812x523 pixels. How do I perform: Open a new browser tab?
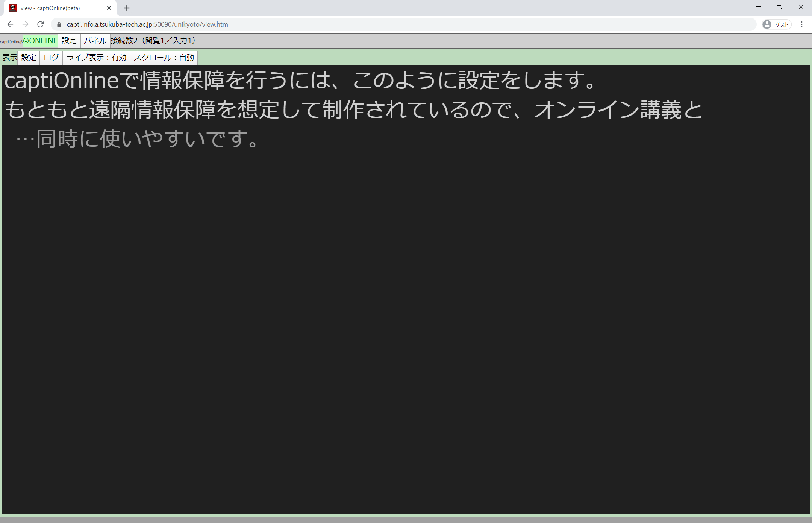[127, 8]
